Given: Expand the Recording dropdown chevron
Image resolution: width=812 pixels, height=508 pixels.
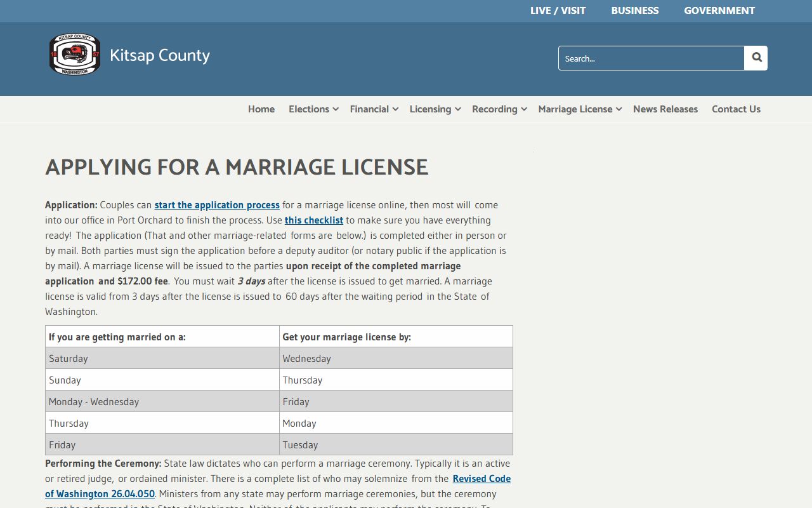Looking at the screenshot, I should pyautogui.click(x=524, y=109).
